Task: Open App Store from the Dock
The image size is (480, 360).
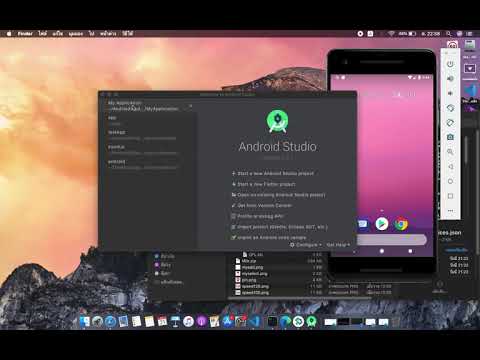Action: click(x=227, y=321)
